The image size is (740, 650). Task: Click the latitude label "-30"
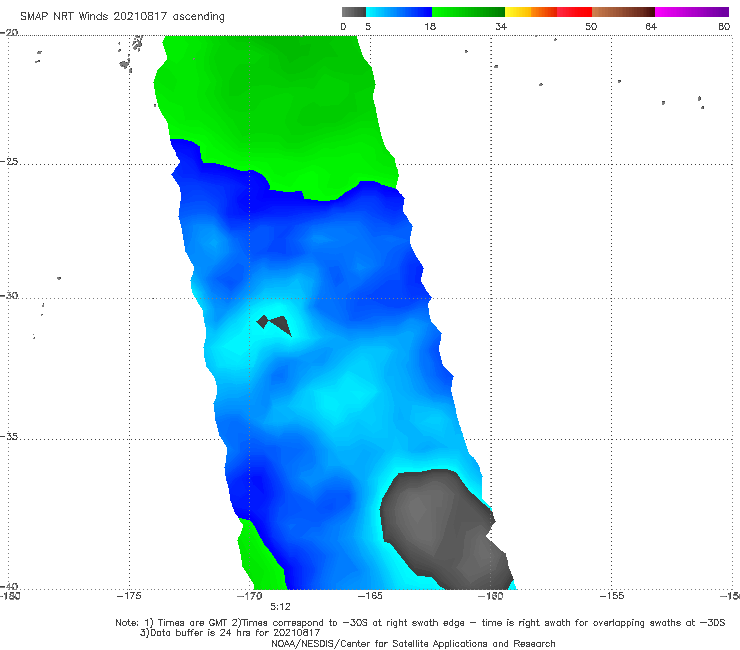coord(9,295)
